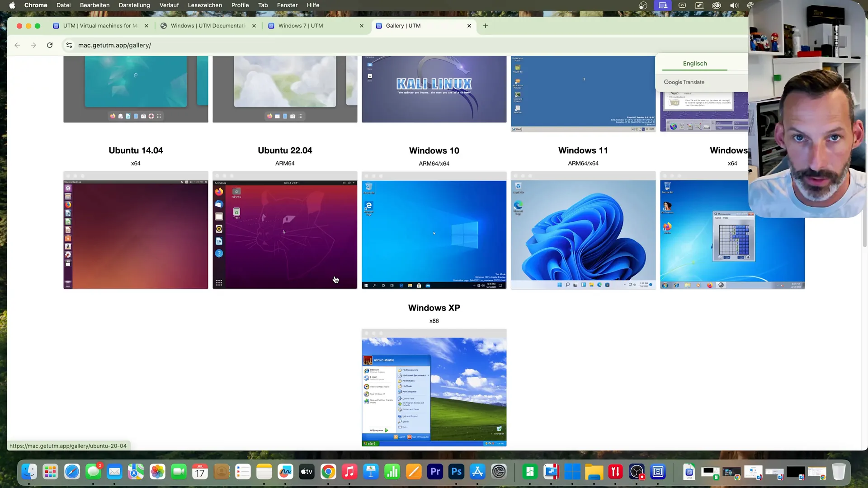The image size is (868, 488).
Task: Click the Windows 11 bloom wallpaper thumbnail
Action: coord(583,230)
